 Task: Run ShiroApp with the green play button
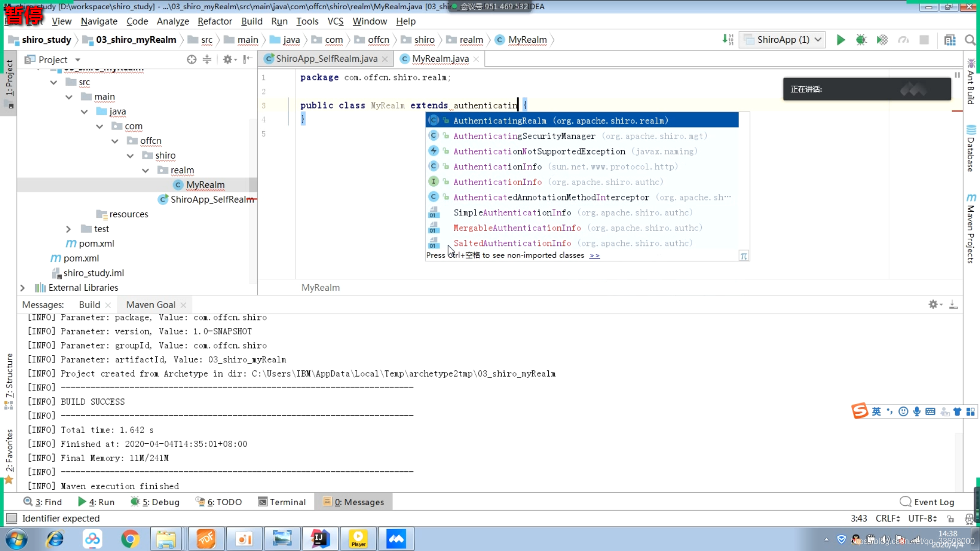tap(841, 40)
